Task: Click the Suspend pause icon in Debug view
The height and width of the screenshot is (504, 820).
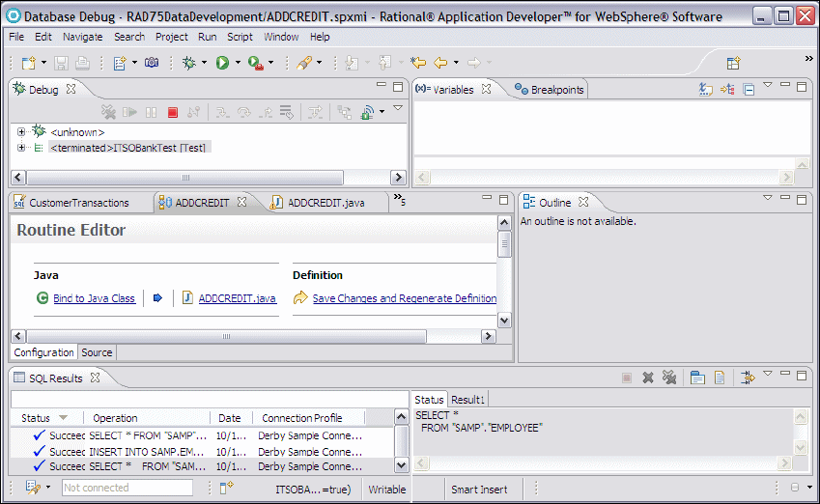Action: pos(151,112)
